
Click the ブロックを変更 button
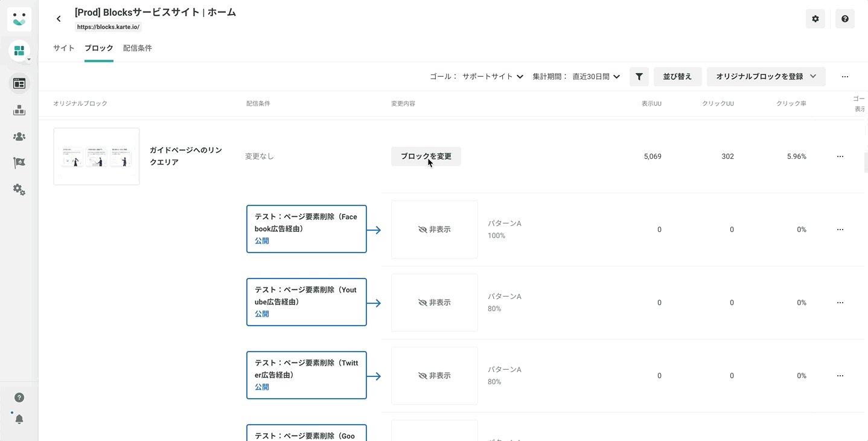(426, 156)
